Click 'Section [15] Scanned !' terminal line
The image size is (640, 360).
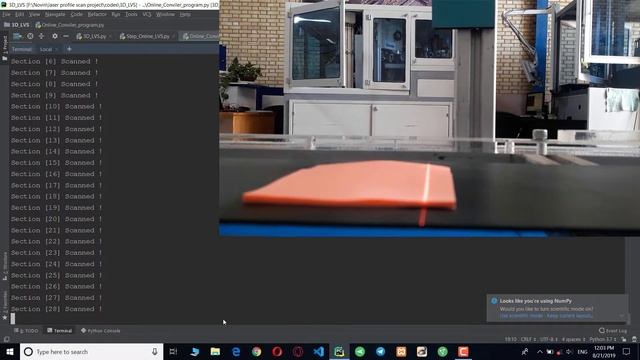[x=56, y=163]
